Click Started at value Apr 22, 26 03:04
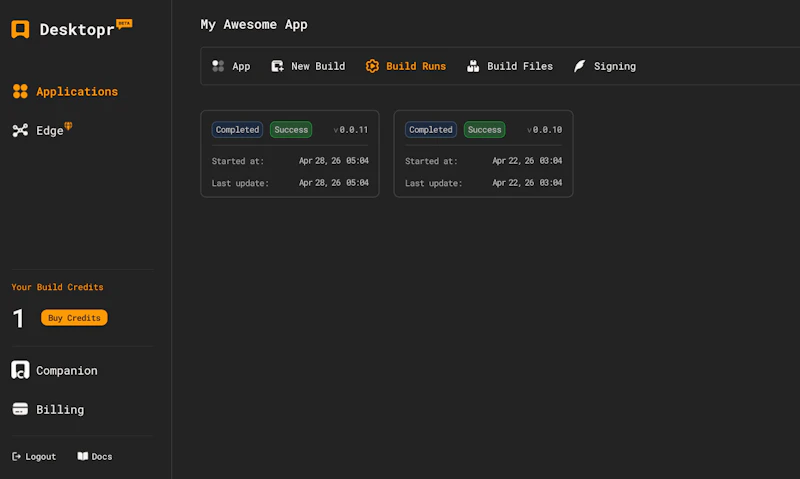The image size is (800, 479). point(527,161)
